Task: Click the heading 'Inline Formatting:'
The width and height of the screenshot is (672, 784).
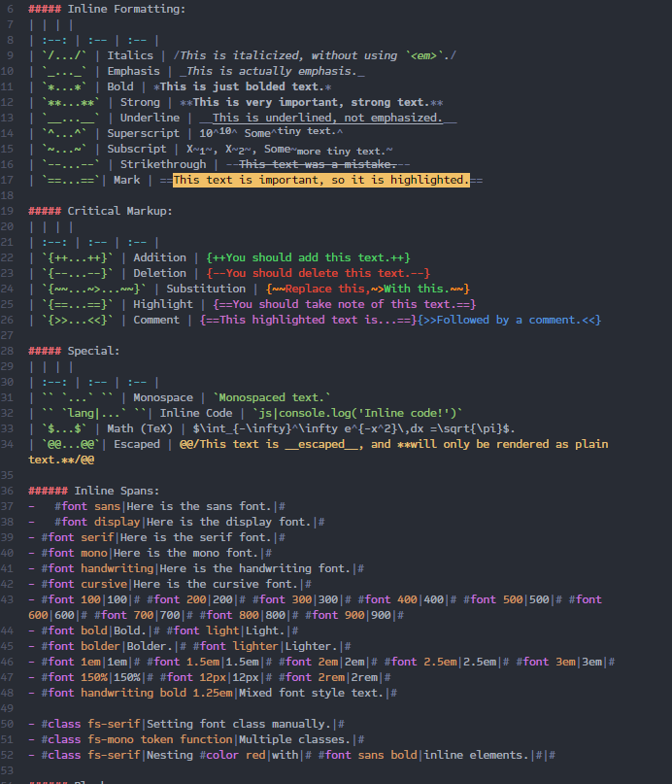Action: (126, 9)
